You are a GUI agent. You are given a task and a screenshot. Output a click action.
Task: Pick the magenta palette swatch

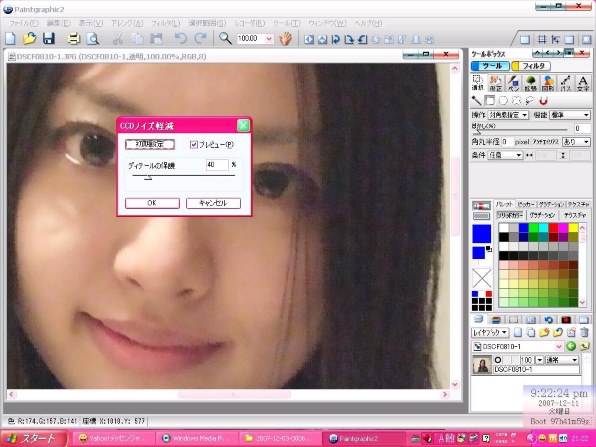coord(563,228)
